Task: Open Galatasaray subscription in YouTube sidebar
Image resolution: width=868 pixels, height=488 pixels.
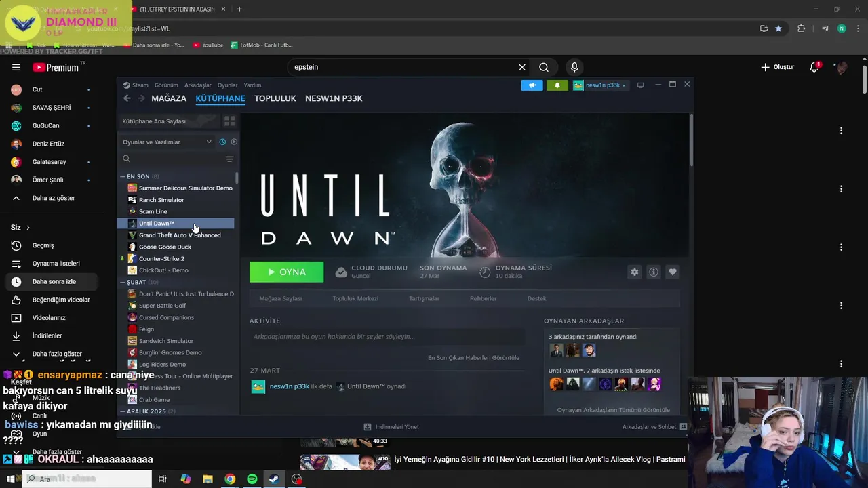Action: [x=52, y=162]
